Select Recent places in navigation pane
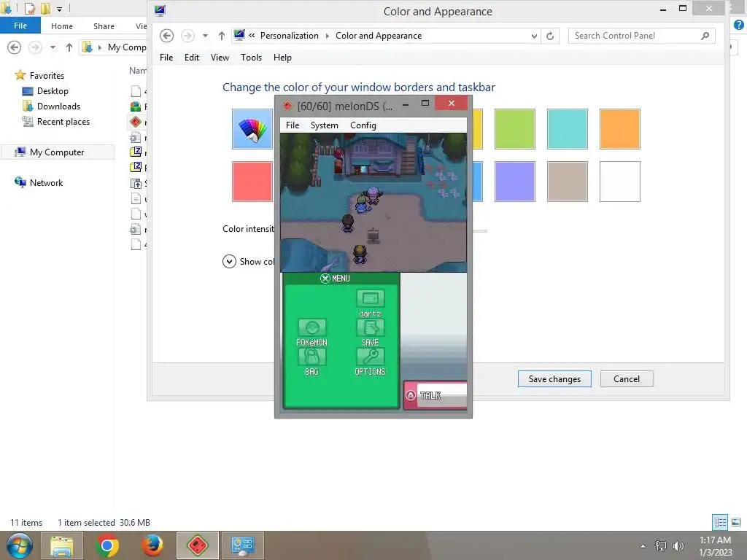This screenshot has width=747, height=560. [63, 122]
